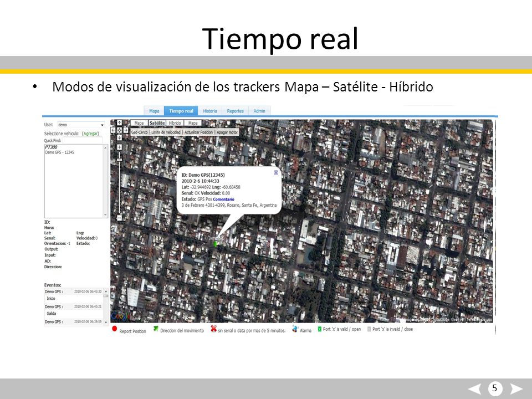
Task: Select the Híbrido map view
Action: click(x=175, y=123)
